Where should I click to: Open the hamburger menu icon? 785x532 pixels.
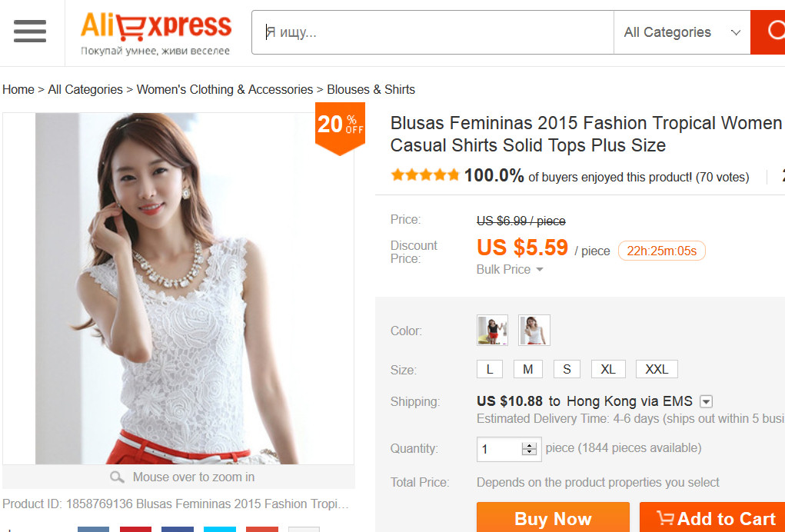pos(30,32)
